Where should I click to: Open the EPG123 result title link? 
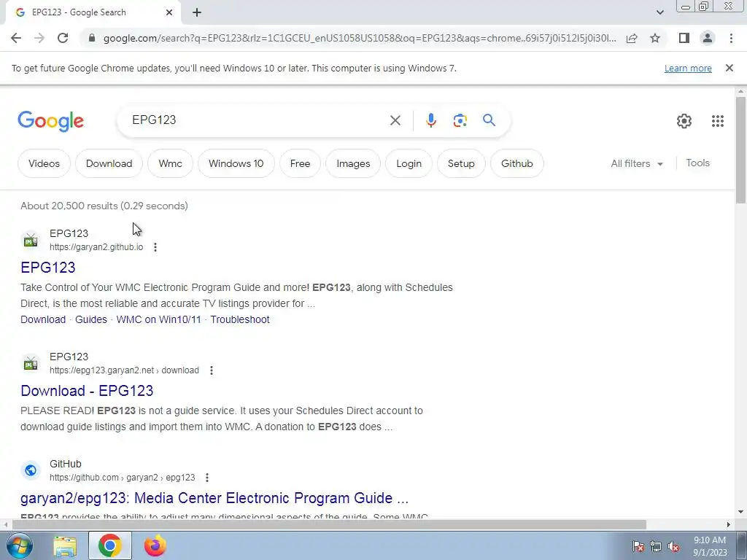(48, 268)
